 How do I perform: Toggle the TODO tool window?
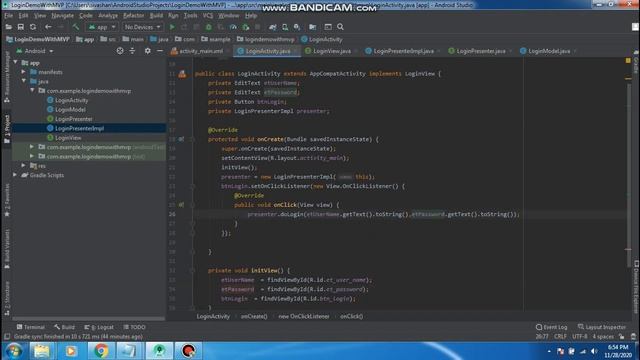tap(135, 327)
